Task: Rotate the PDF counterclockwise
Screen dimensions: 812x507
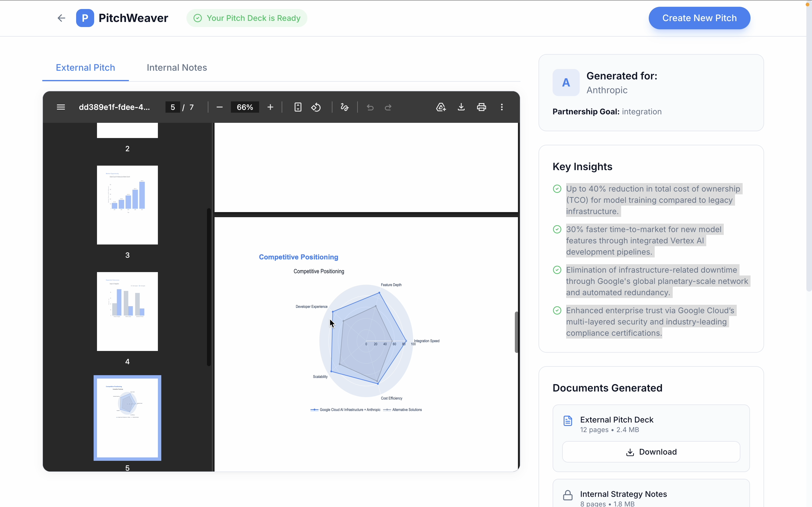Action: [316, 107]
